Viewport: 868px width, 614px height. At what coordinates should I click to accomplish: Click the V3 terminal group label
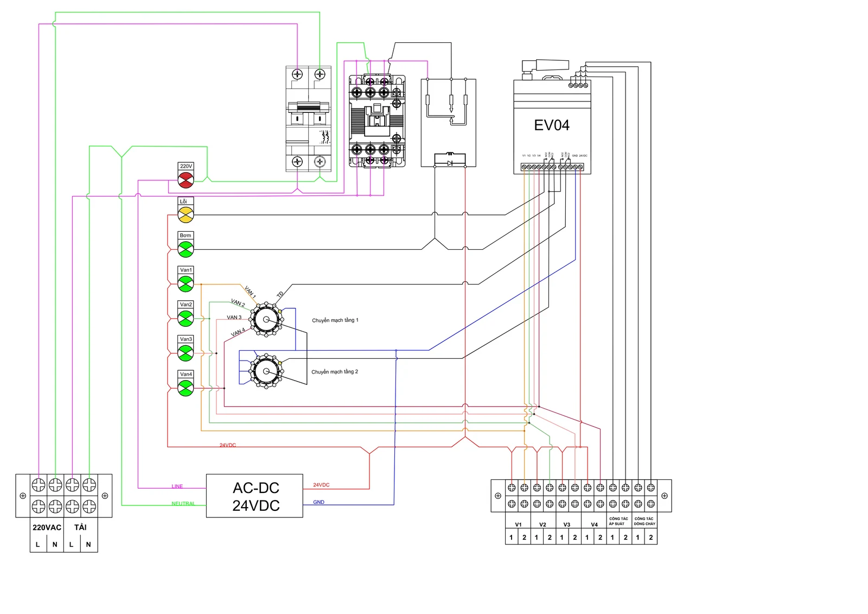click(567, 525)
